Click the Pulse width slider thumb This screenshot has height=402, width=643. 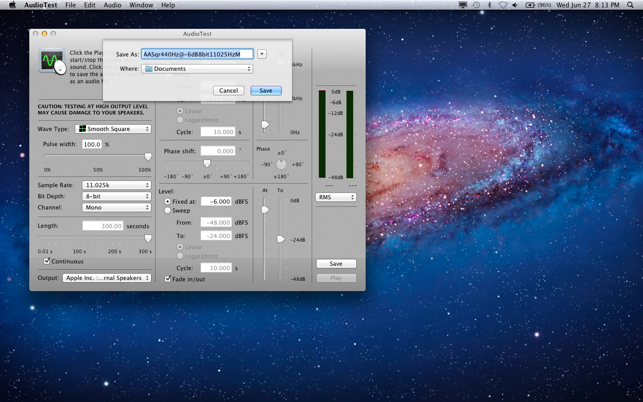click(x=148, y=157)
